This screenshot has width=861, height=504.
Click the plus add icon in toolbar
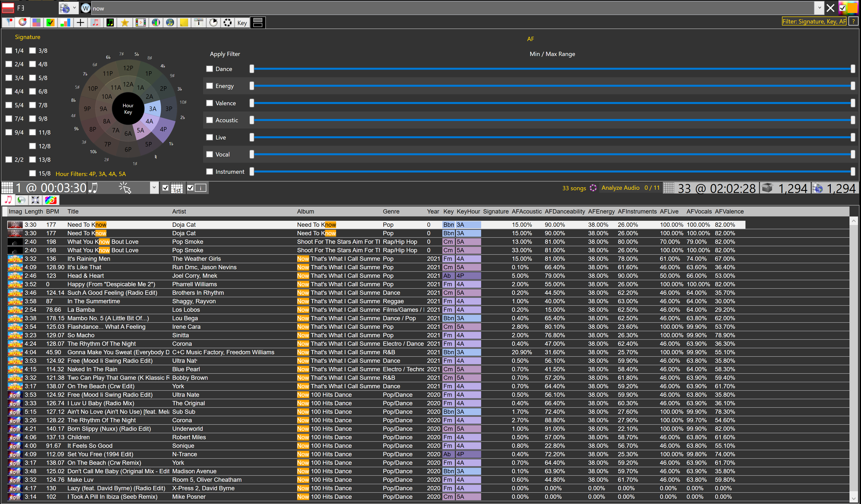coord(80,22)
